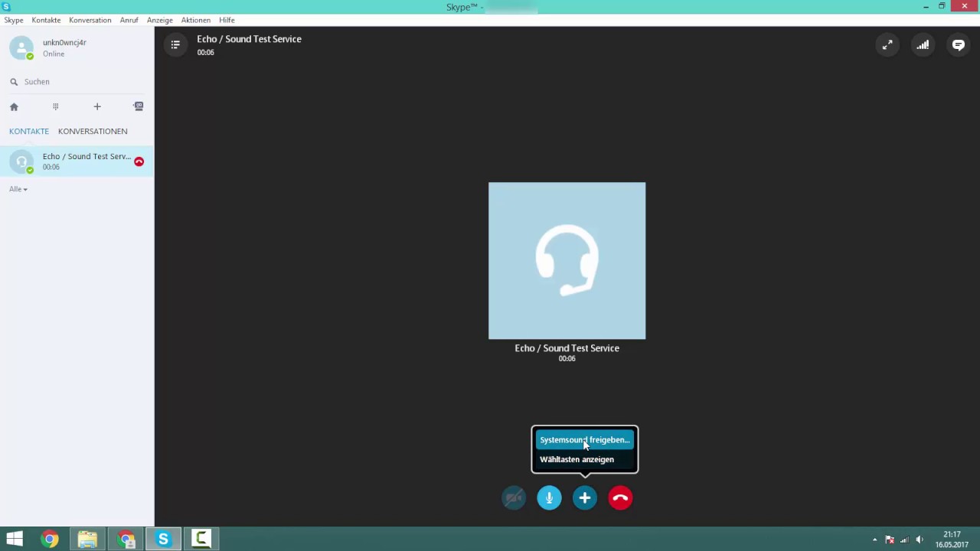Click the volume speaker tray icon

click(x=920, y=540)
